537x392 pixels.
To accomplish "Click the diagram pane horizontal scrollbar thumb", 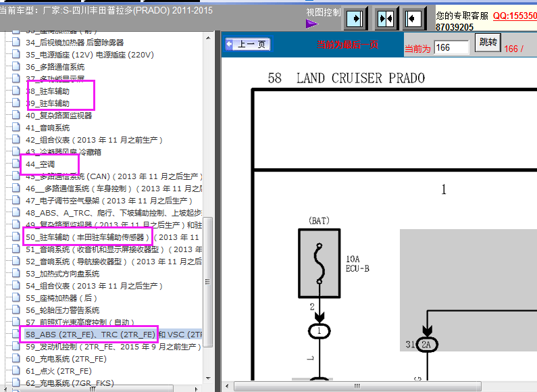I will point(357,386).
